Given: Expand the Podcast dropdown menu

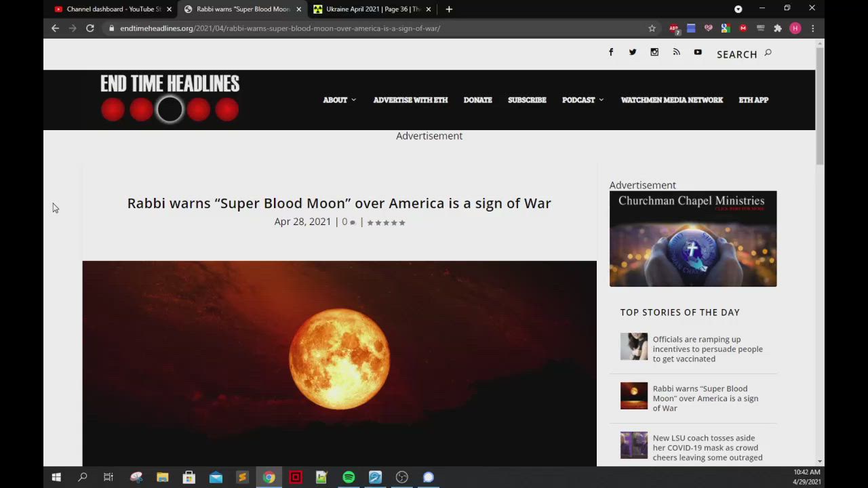Looking at the screenshot, I should [x=583, y=100].
